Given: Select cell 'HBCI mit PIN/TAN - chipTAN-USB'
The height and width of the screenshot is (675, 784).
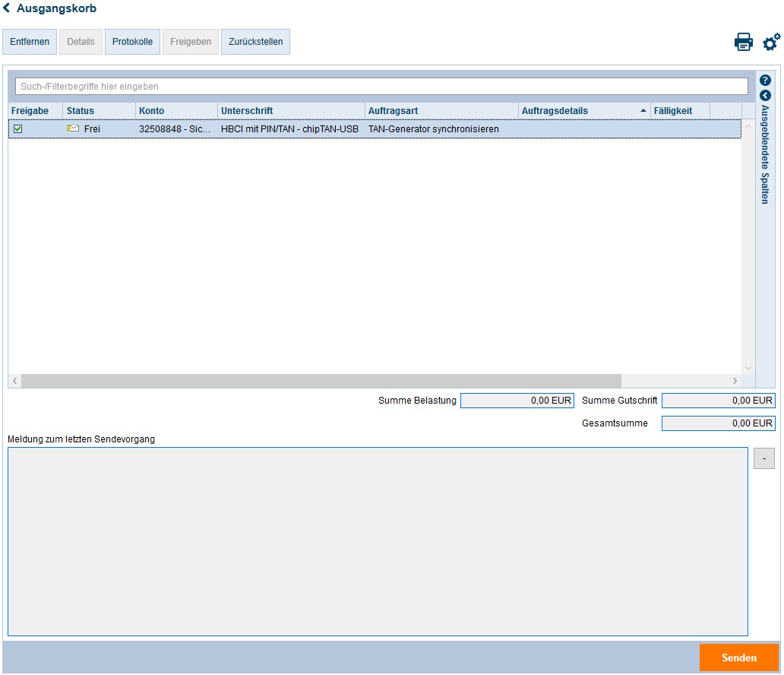Looking at the screenshot, I should 289,129.
